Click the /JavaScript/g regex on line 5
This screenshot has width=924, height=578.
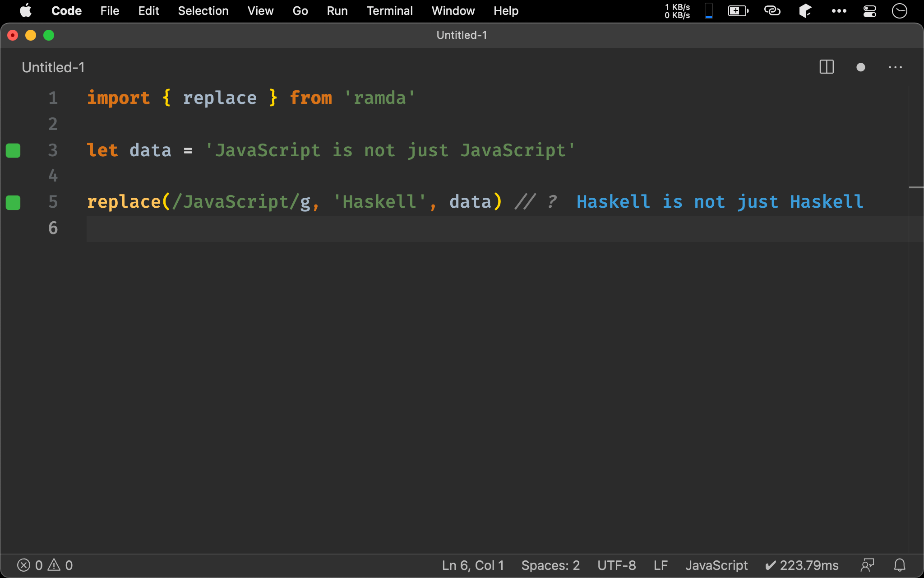point(241,202)
